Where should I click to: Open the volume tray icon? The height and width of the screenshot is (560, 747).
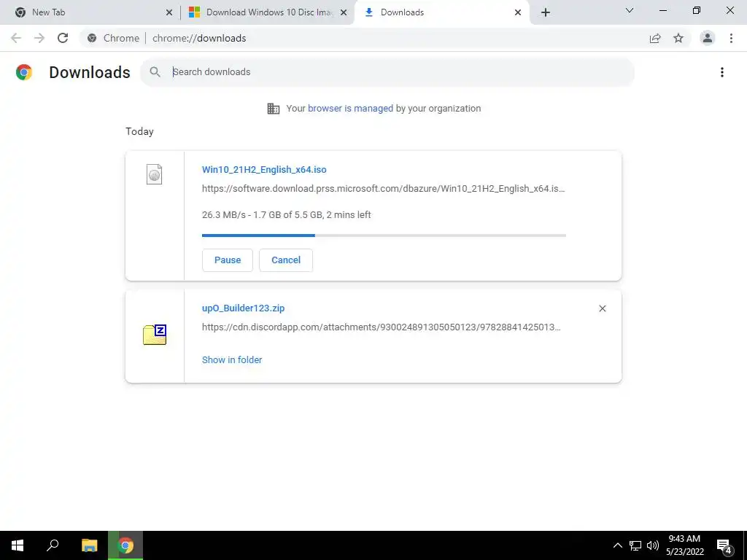[x=653, y=545]
